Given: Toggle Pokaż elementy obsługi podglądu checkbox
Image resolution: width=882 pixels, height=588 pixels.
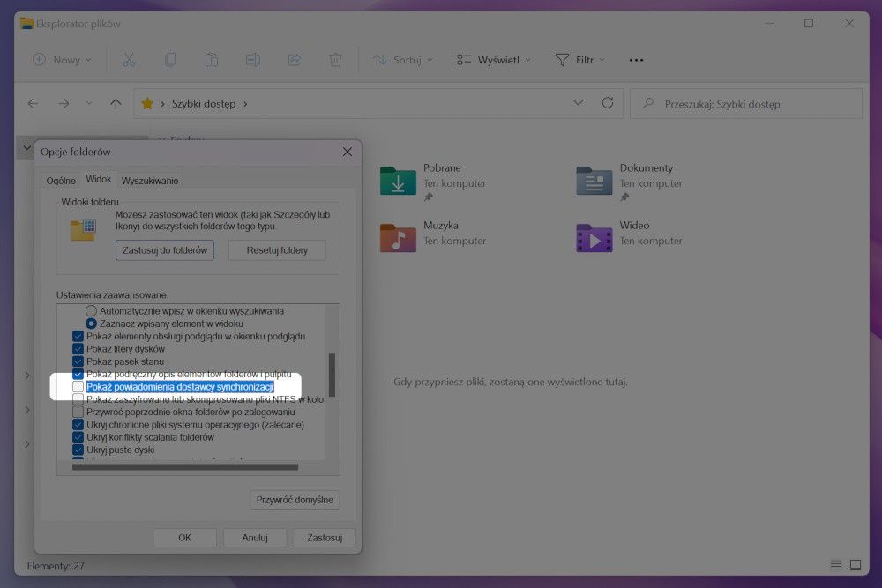Looking at the screenshot, I should [78, 336].
